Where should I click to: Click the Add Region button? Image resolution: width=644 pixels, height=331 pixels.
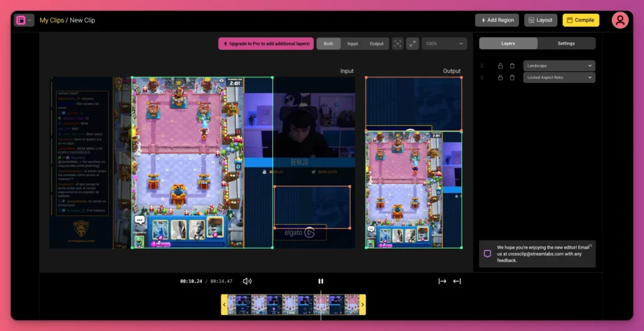pyautogui.click(x=497, y=20)
